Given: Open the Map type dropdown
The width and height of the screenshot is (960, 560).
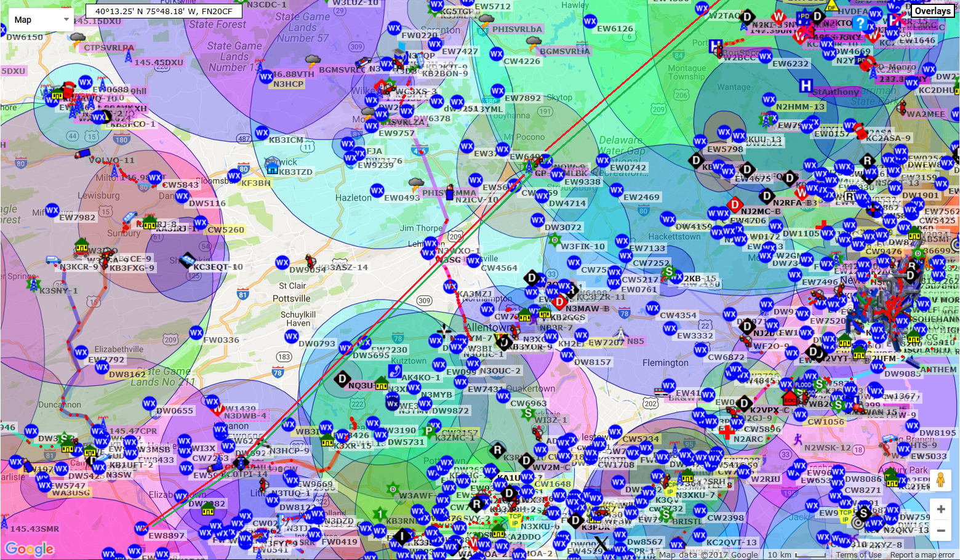Looking at the screenshot, I should tap(41, 20).
